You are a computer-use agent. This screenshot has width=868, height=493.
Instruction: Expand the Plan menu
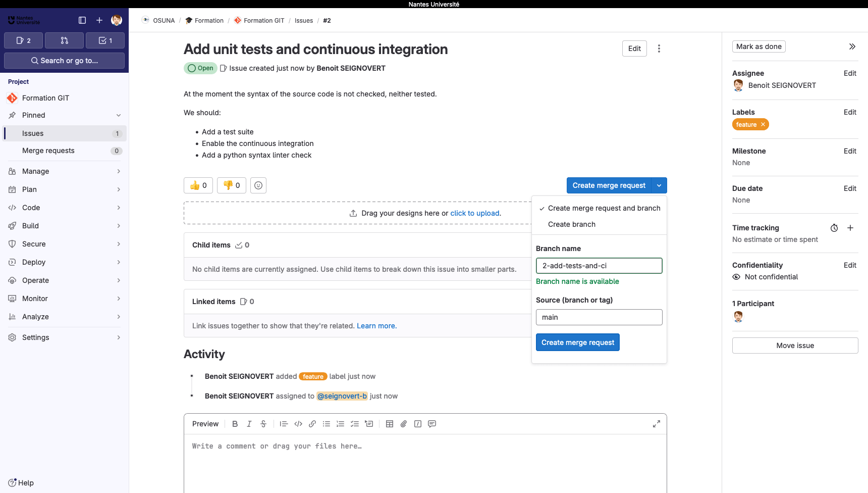(64, 189)
